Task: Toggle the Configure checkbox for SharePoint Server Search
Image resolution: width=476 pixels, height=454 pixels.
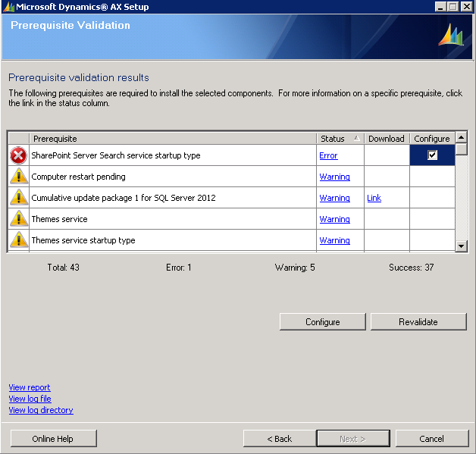Action: pyautogui.click(x=432, y=155)
